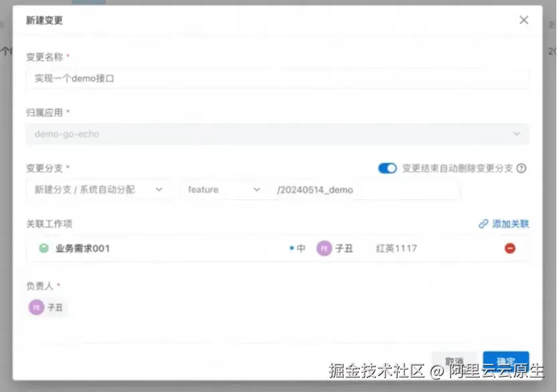Open the demo-go-echo application selector
The width and height of the screenshot is (557, 392).
coord(276,134)
